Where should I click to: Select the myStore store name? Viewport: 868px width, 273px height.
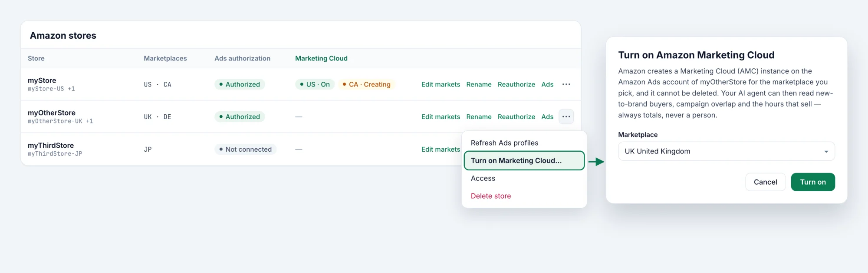point(42,80)
